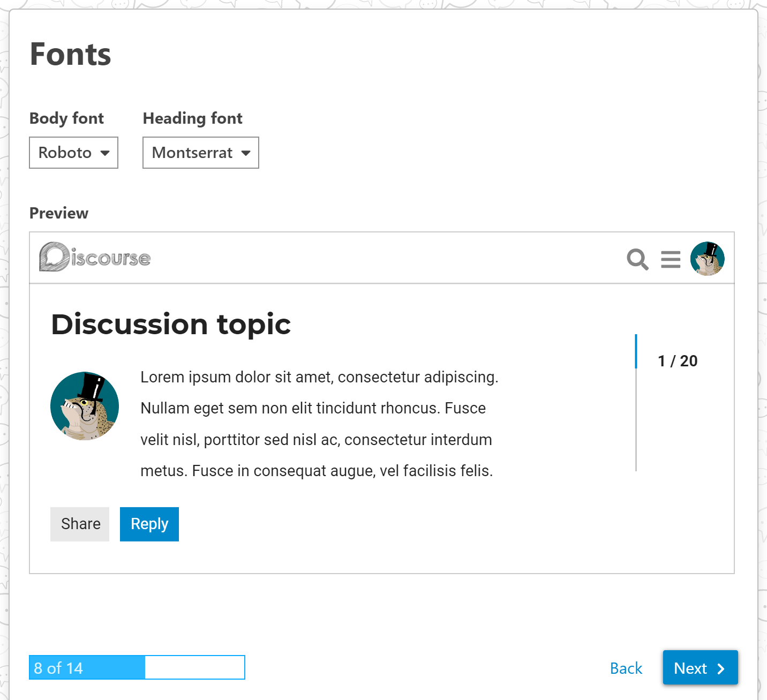This screenshot has height=700, width=767.
Task: Click the '1 / 20' post counter
Action: pos(678,361)
